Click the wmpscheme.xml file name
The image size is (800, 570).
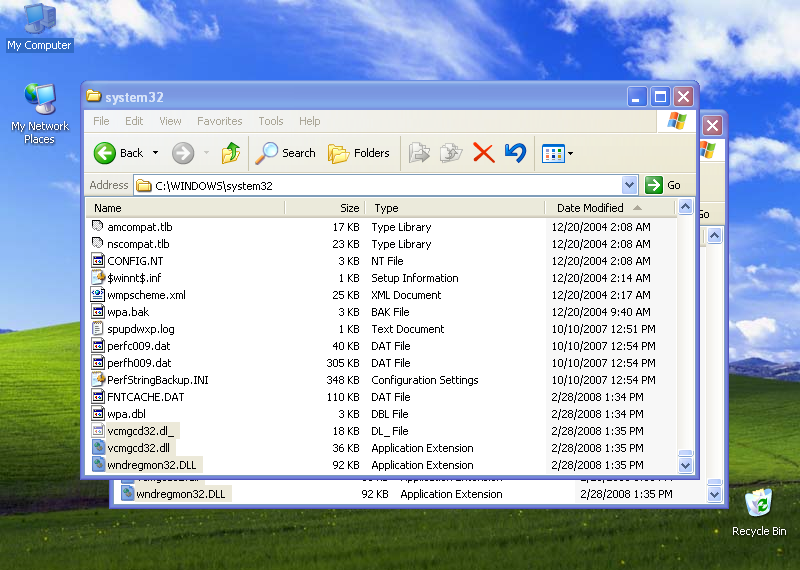click(x=146, y=295)
